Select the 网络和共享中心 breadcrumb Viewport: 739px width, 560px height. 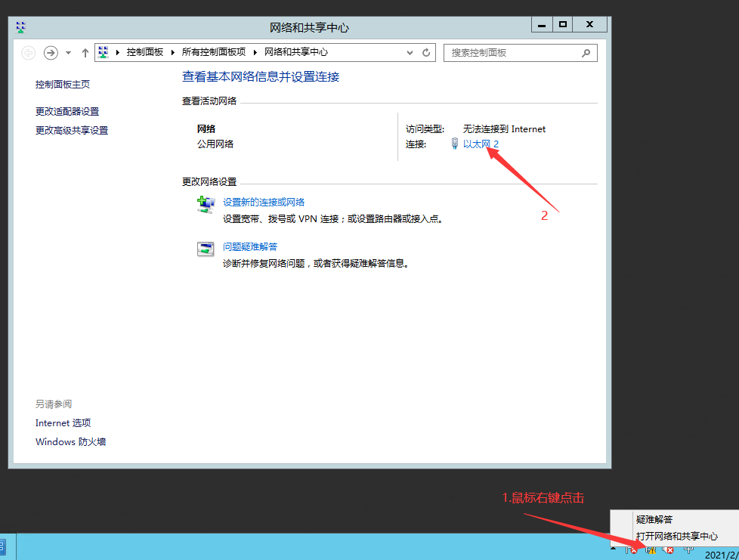[295, 52]
